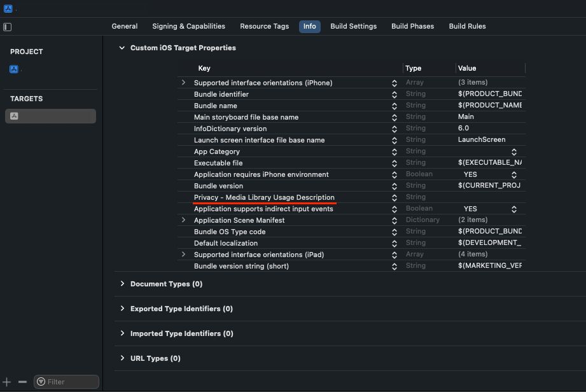586x392 pixels.
Task: Expand Supported interface orientations (iPhone)
Action: pos(183,82)
